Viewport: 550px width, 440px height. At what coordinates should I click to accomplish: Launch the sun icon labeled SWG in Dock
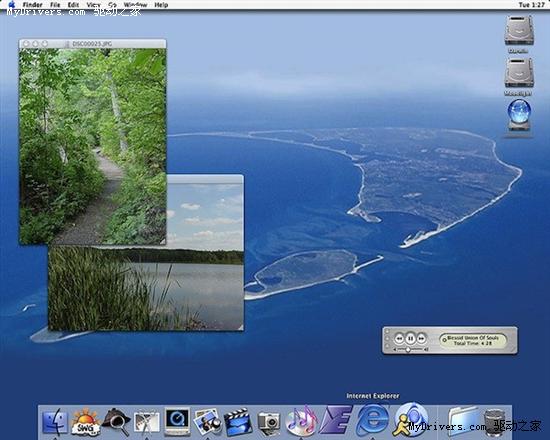[85, 422]
